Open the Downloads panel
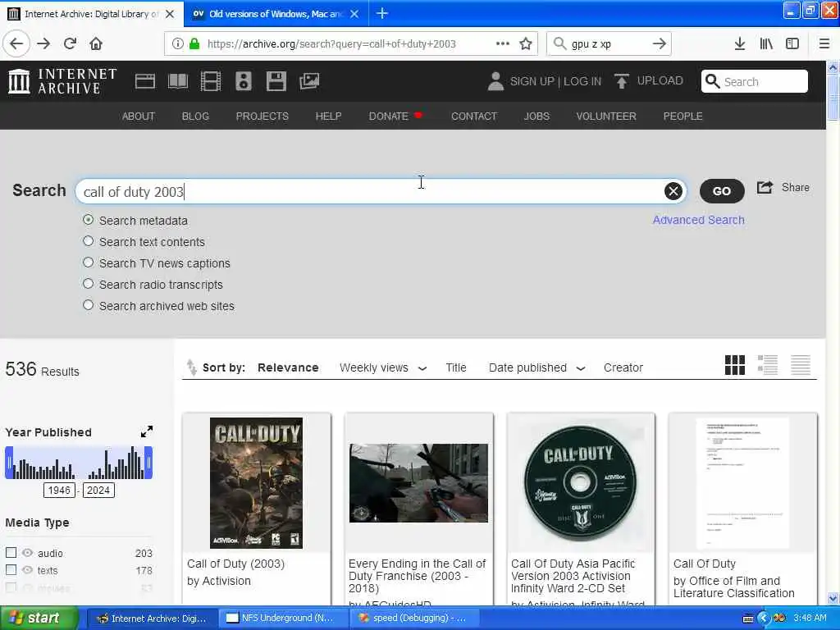Screen dimensions: 840x630 [x=740, y=44]
